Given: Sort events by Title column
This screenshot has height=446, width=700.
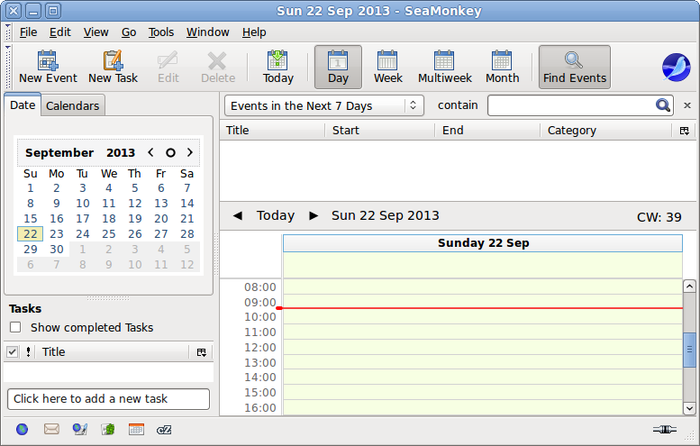Looking at the screenshot, I should click(272, 130).
